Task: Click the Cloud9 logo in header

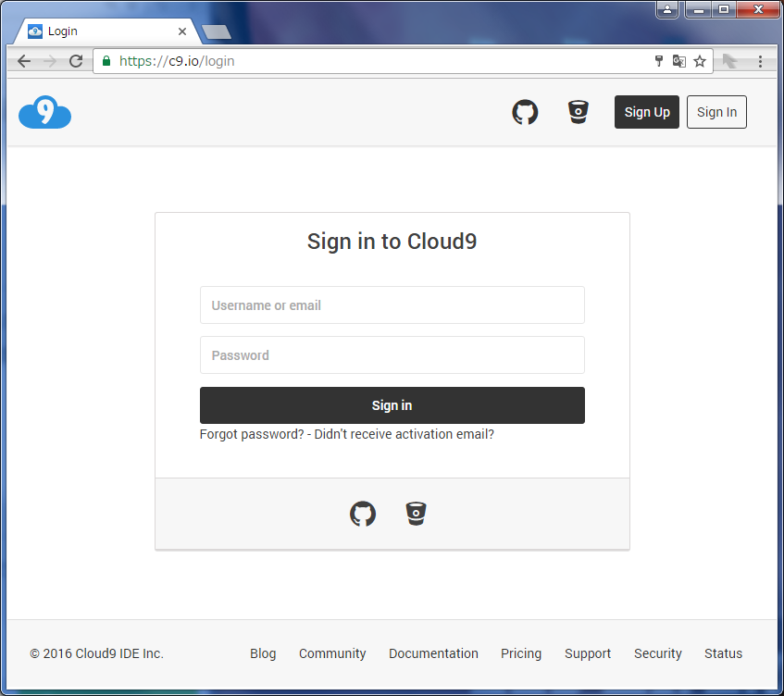Action: point(45,112)
